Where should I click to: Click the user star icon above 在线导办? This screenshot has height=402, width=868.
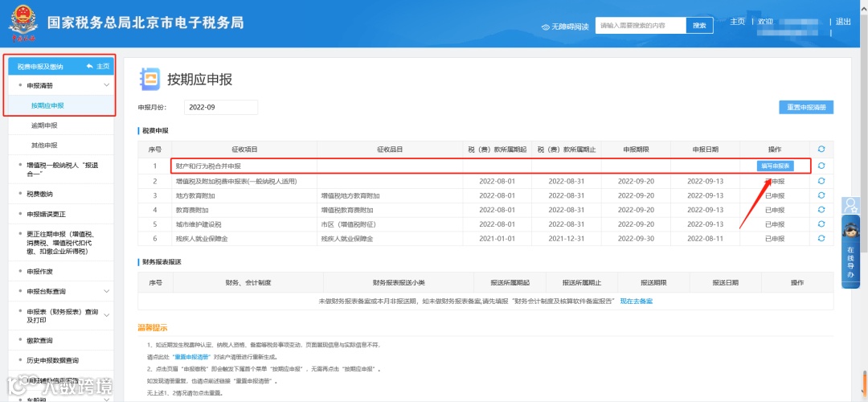(x=850, y=206)
